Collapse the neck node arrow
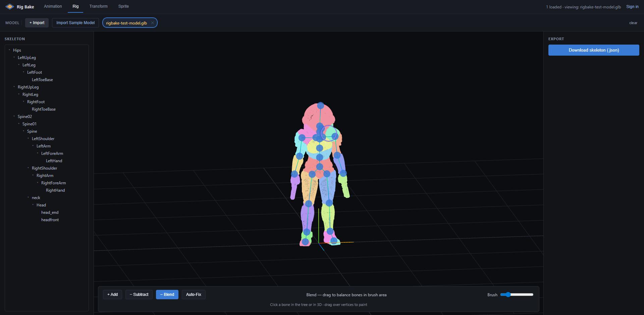 pyautogui.click(x=28, y=197)
